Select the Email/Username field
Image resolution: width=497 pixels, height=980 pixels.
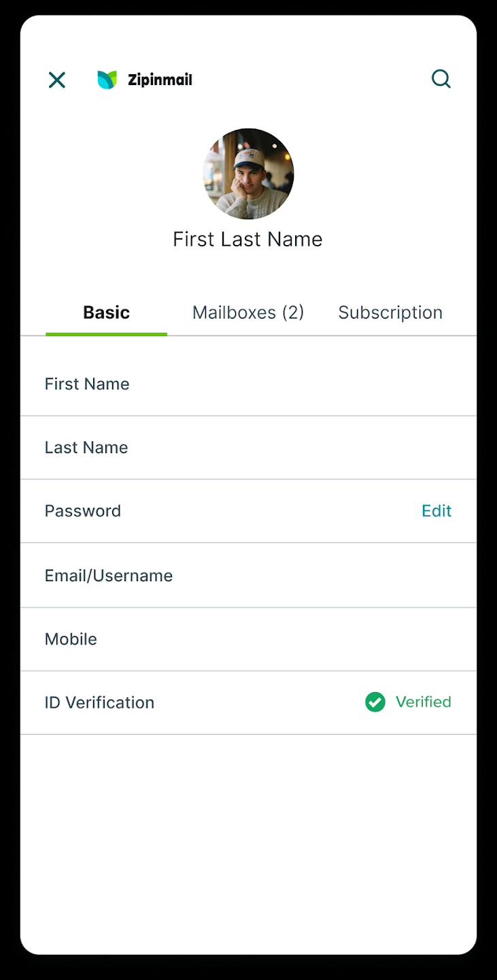(248, 576)
